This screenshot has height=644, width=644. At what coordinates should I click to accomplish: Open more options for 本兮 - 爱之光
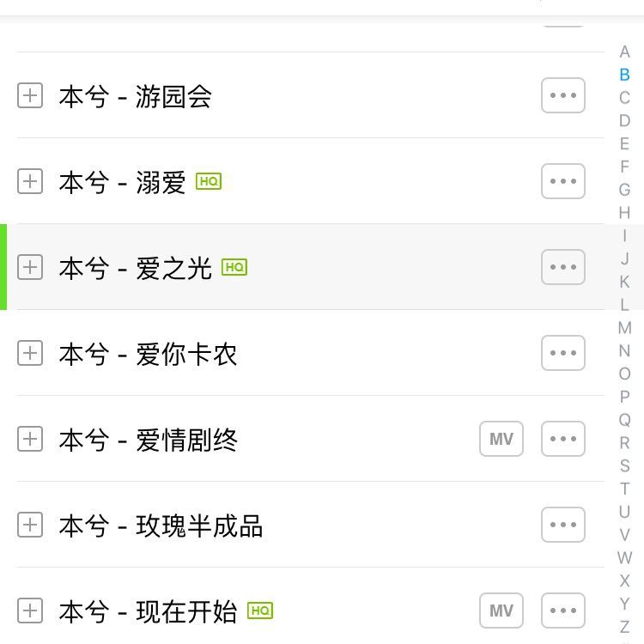(563, 267)
